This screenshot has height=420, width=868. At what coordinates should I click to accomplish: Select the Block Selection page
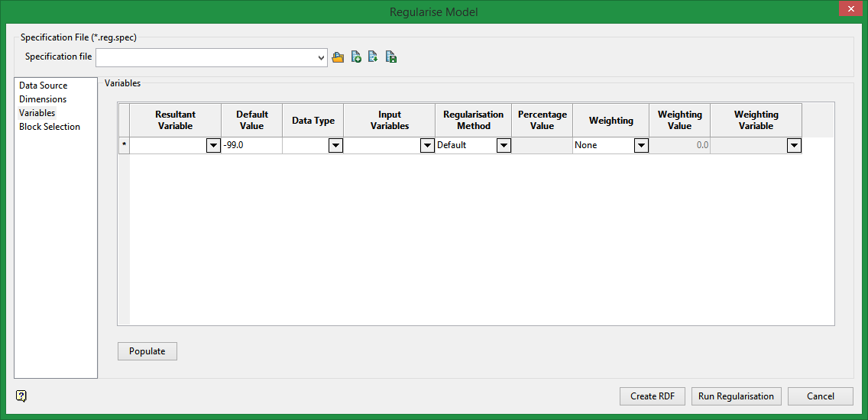(49, 127)
